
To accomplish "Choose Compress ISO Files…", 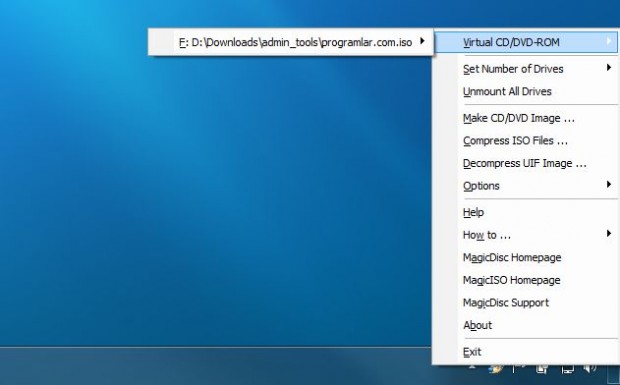I will click(x=526, y=141).
